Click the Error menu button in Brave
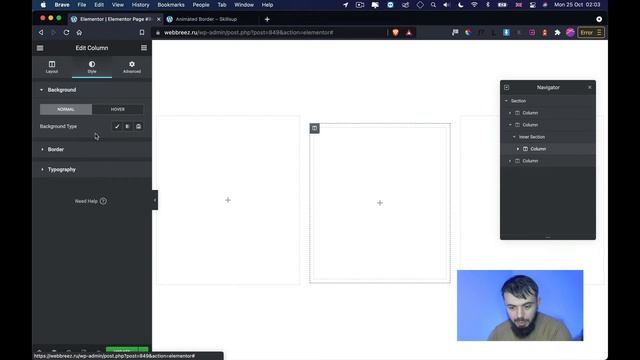The width and height of the screenshot is (640, 360). 591,33
